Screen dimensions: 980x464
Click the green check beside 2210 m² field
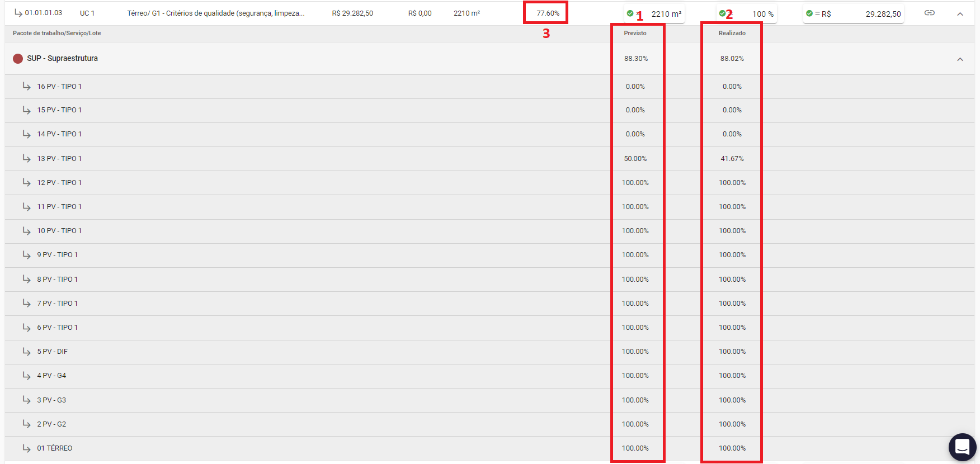click(630, 13)
